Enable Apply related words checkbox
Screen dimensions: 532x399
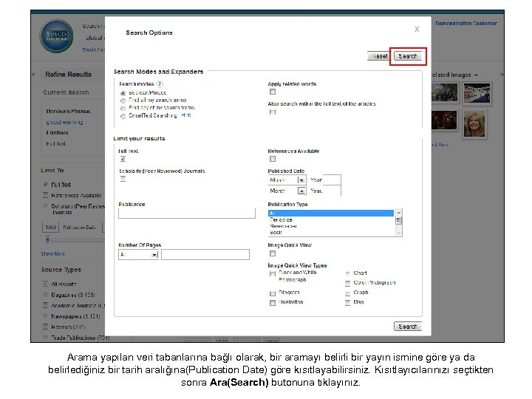click(x=273, y=92)
